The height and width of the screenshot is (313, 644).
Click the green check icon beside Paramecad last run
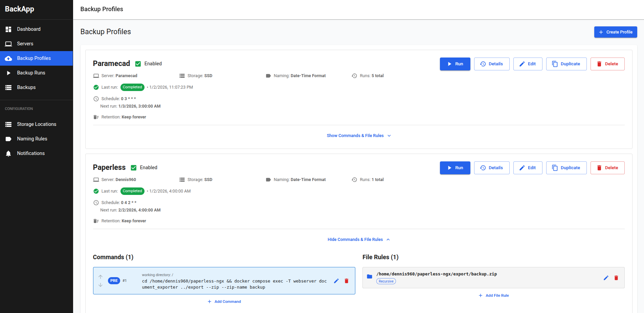click(96, 87)
